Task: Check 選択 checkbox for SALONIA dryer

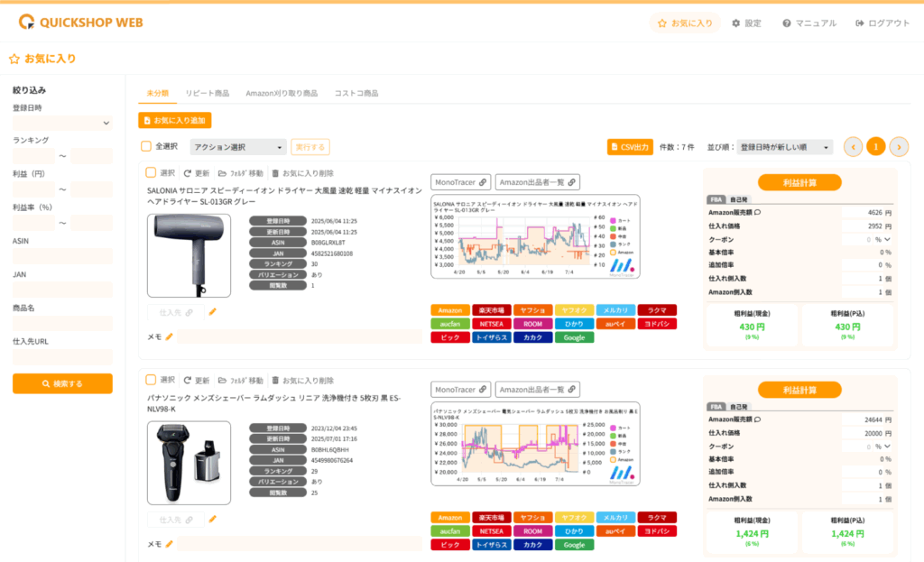Action: click(x=151, y=172)
